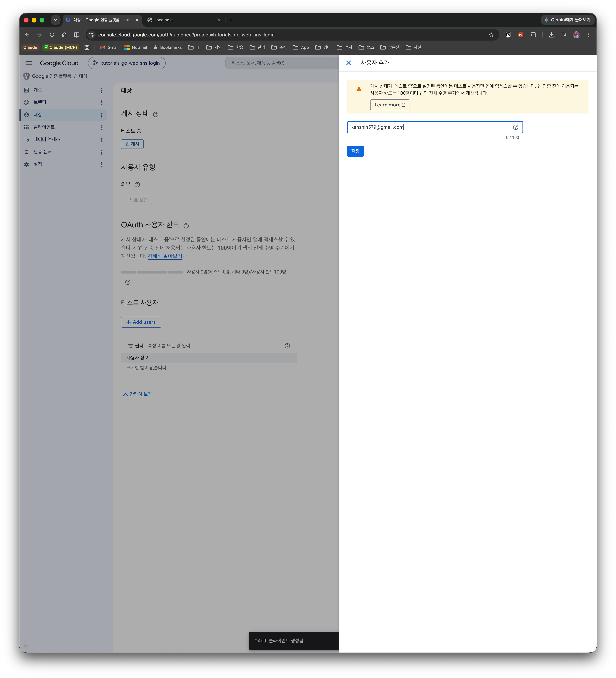Open more options for 인증 센터
Viewport: 616px width, 678px height.
[x=102, y=152]
